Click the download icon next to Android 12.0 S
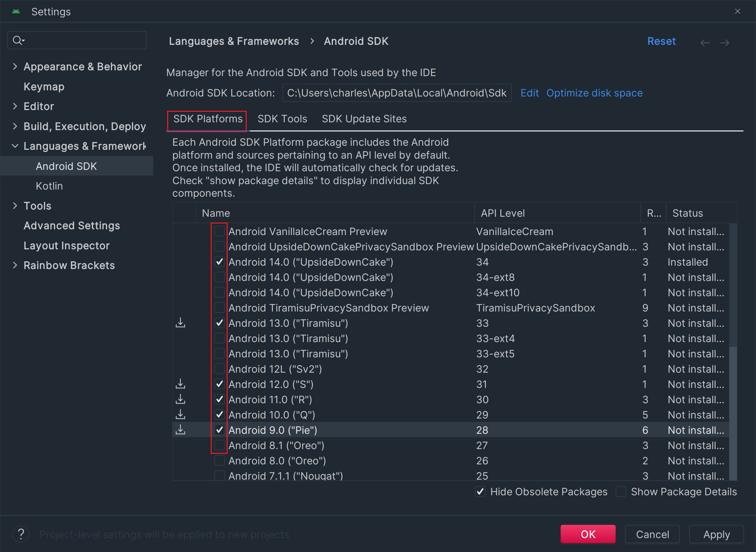The image size is (756, 552). tap(180, 384)
